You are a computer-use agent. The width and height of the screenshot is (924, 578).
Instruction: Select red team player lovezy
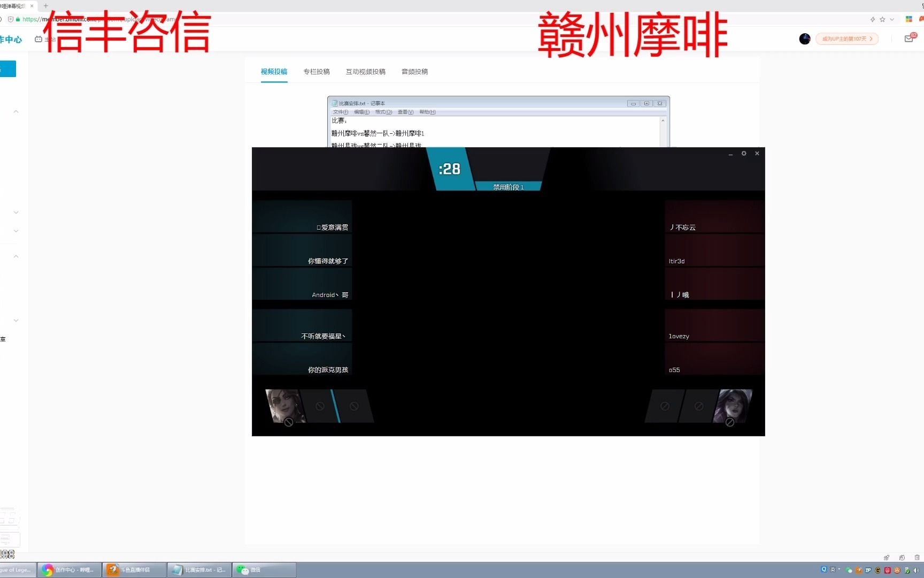[715, 325]
